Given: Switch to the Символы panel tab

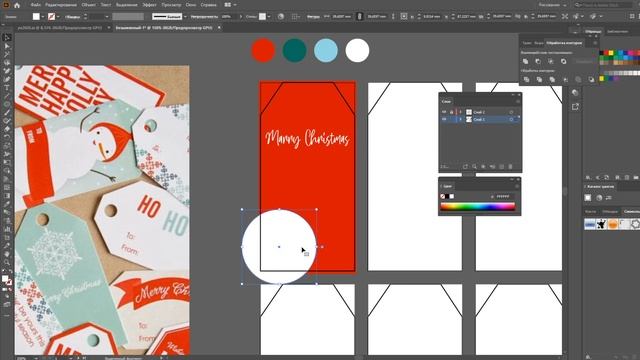Looking at the screenshot, I should pyautogui.click(x=631, y=211).
